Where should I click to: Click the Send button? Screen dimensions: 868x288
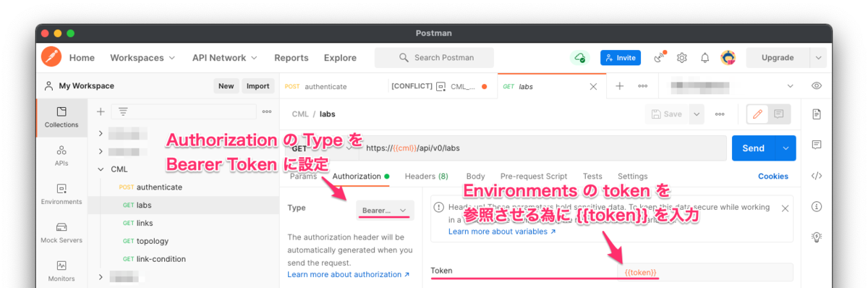point(753,148)
